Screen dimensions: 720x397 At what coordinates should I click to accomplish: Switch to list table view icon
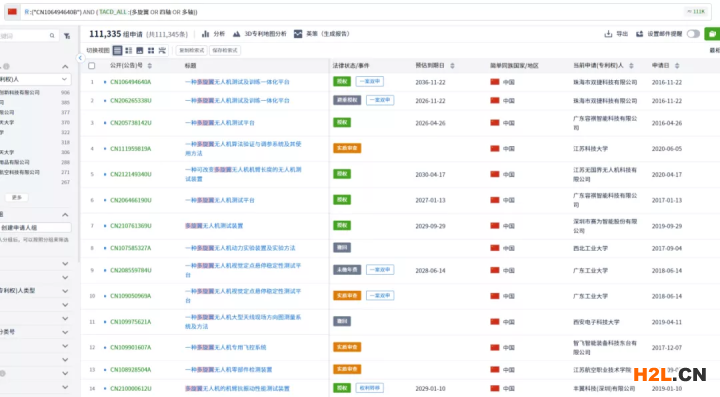[118, 50]
